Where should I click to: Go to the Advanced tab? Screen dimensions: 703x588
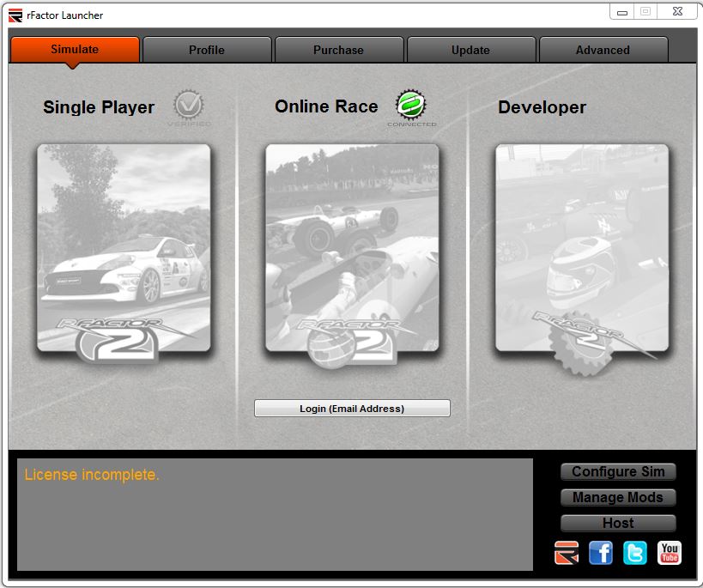click(603, 50)
